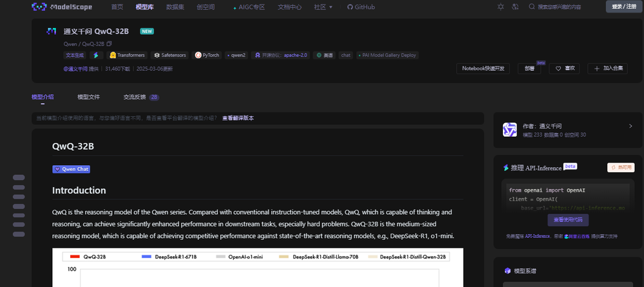This screenshot has height=287, width=644.
Task: Copy the model ID Qwen / QwQ-32B
Action: tap(109, 44)
